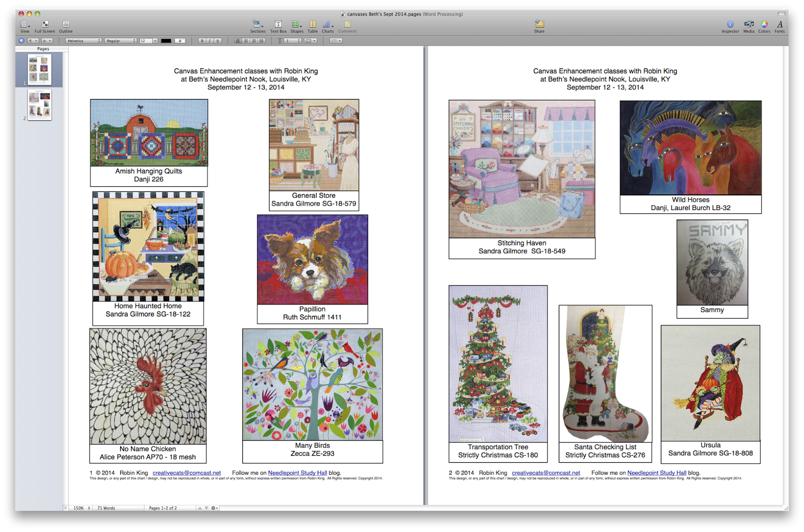Image resolution: width=804 pixels, height=532 pixels.
Task: Open the Shapes menu
Action: pyautogui.click(x=296, y=27)
